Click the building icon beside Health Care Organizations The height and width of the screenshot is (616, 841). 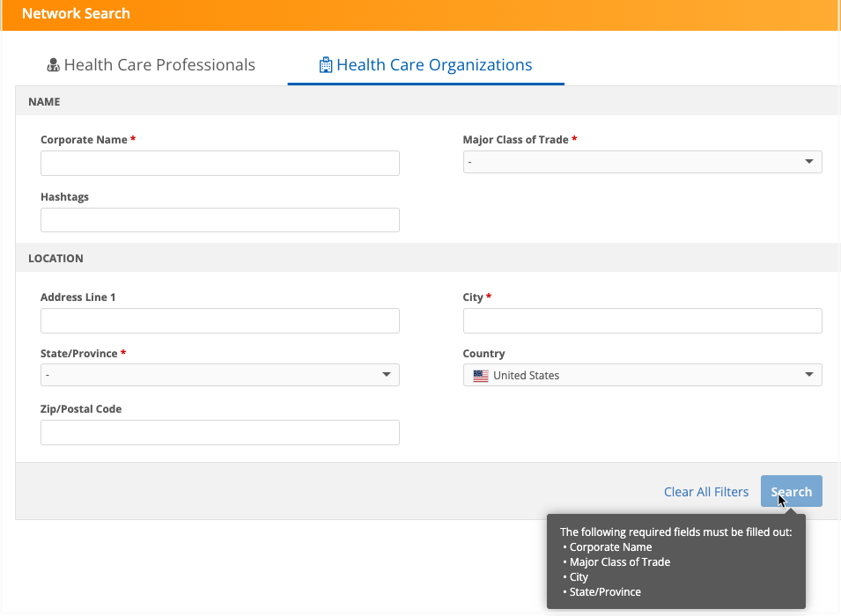click(326, 65)
